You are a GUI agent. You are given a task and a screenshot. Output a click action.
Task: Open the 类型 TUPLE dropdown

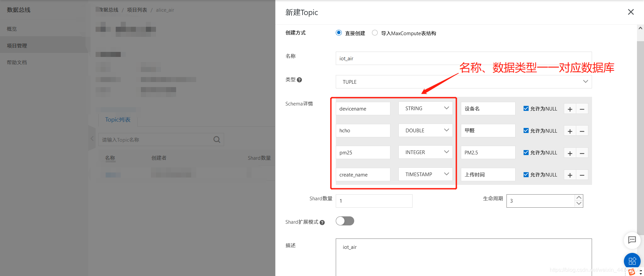pos(464,82)
